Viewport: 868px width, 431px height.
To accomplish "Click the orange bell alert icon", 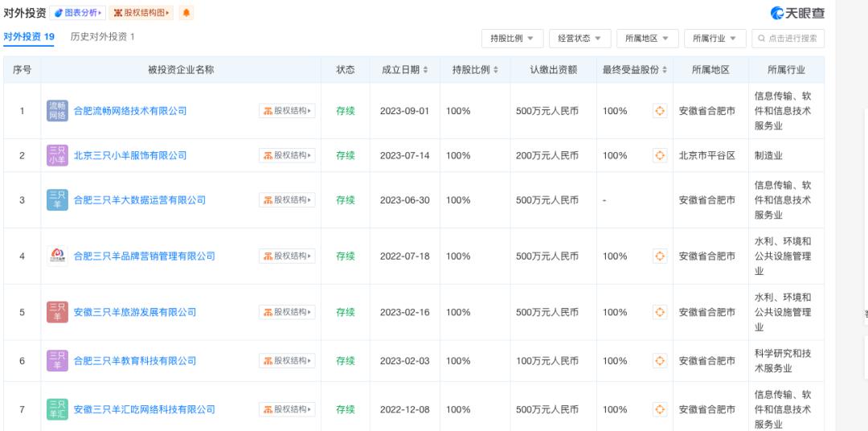I will (186, 13).
